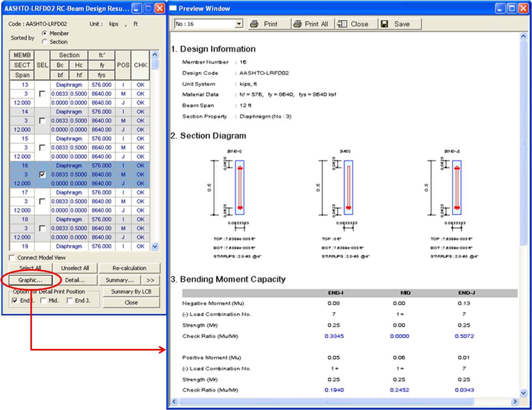Screen dimensions: 532x410
Task: Click the Summary By LCB button
Action: tap(131, 291)
